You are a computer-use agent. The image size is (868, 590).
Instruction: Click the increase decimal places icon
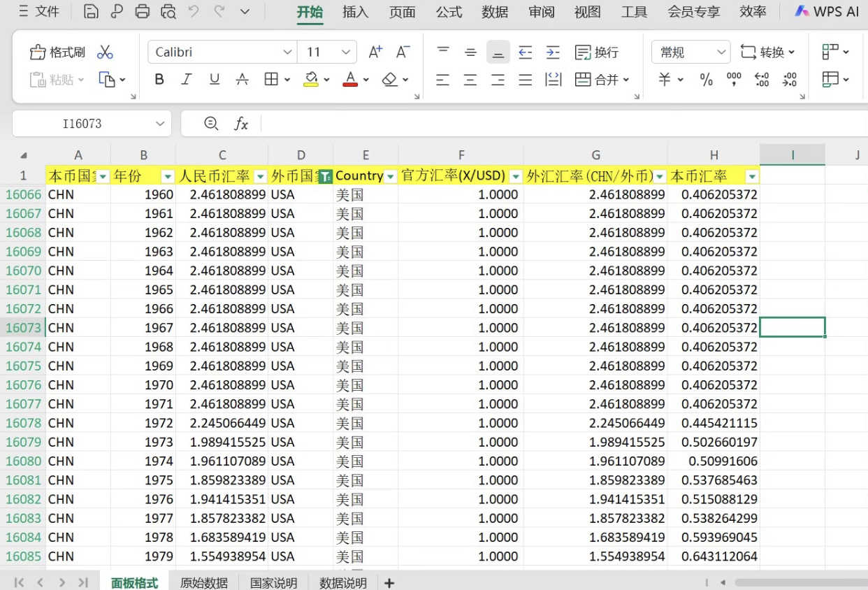pos(760,79)
